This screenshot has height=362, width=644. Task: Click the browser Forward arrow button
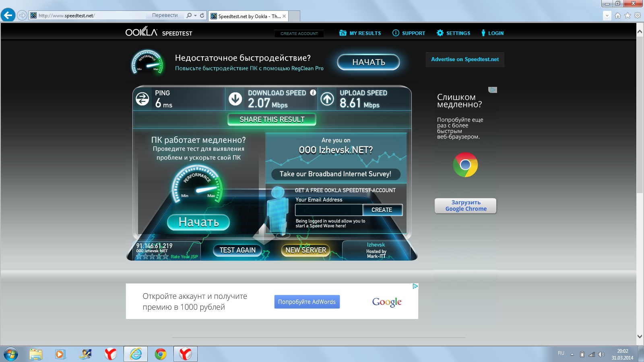22,15
